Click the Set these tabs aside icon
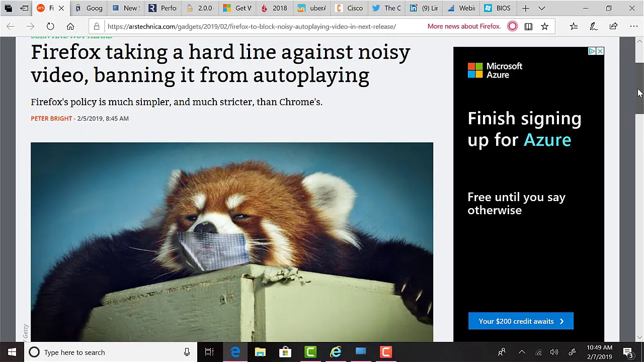Image resolution: width=644 pixels, height=362 pixels. coord(24,8)
